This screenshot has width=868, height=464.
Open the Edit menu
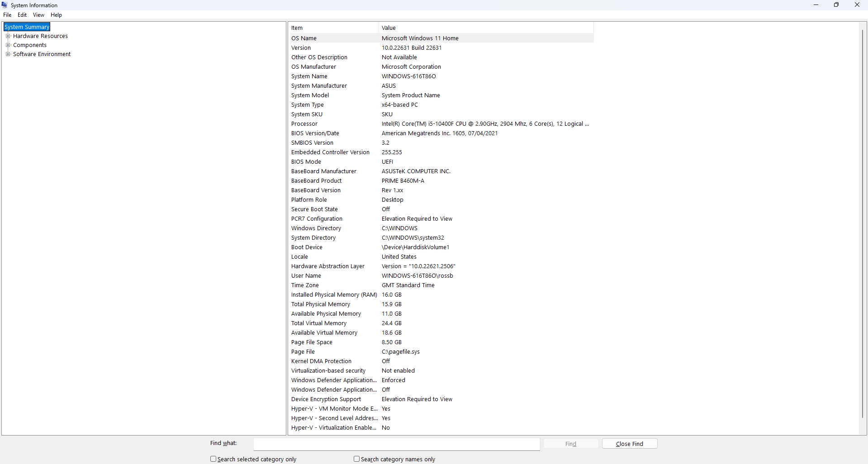pyautogui.click(x=22, y=14)
